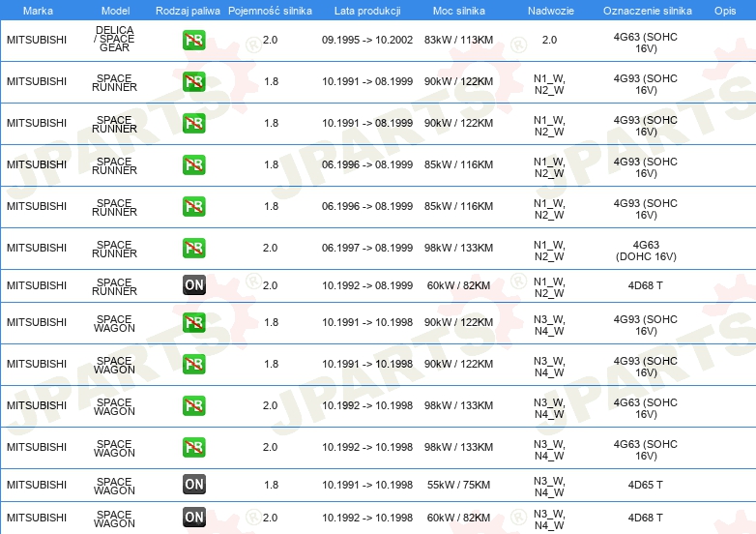Click the 1.8 engine capacity in the 4D65 T row
756x534 pixels.
pos(271,485)
